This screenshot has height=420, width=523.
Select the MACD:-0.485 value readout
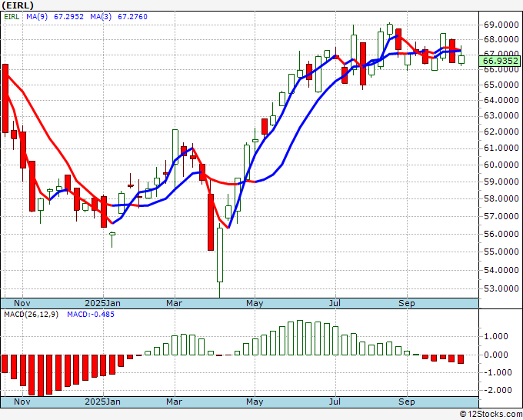[91, 315]
